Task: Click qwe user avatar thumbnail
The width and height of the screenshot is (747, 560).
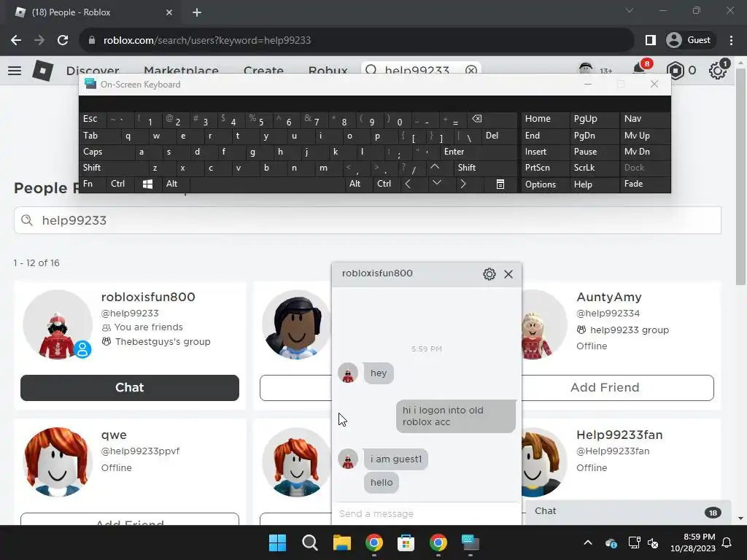Action: 58,462
